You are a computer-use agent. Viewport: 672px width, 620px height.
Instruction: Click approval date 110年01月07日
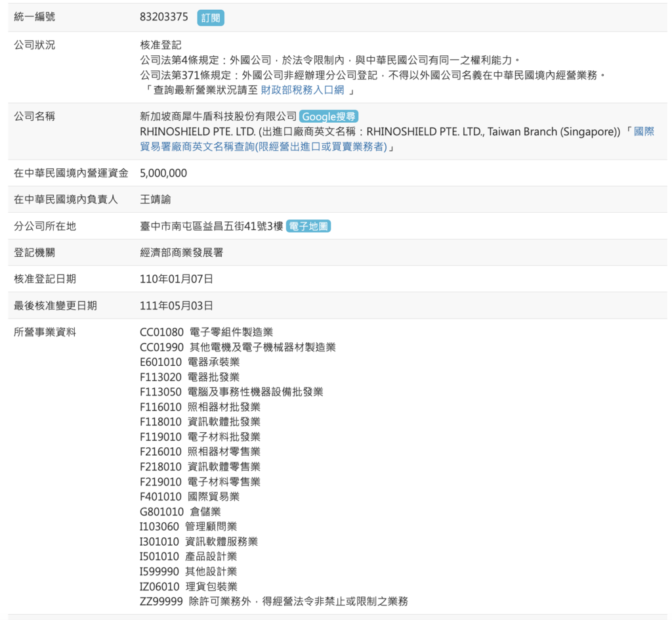click(177, 279)
